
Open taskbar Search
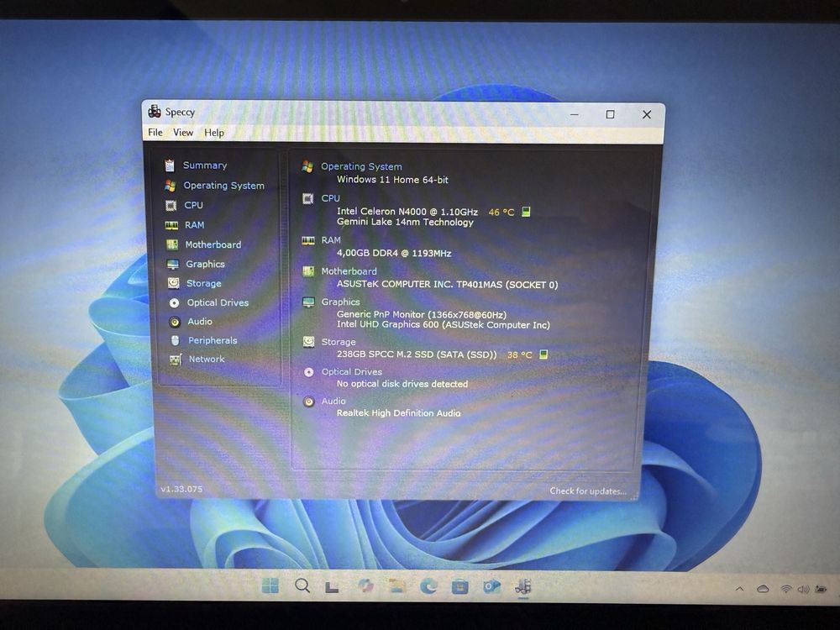coord(302,585)
